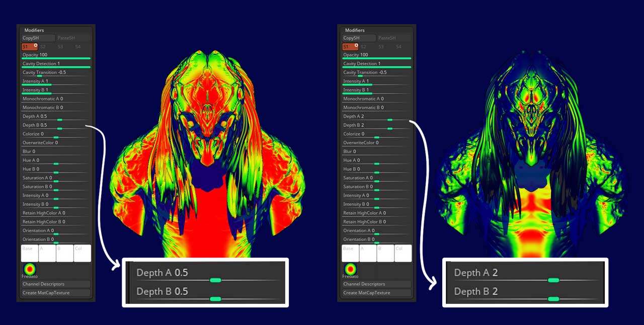Screen dimensions: 644x325
Task: Click the Depth B 2 slider
Action: [x=376, y=126]
